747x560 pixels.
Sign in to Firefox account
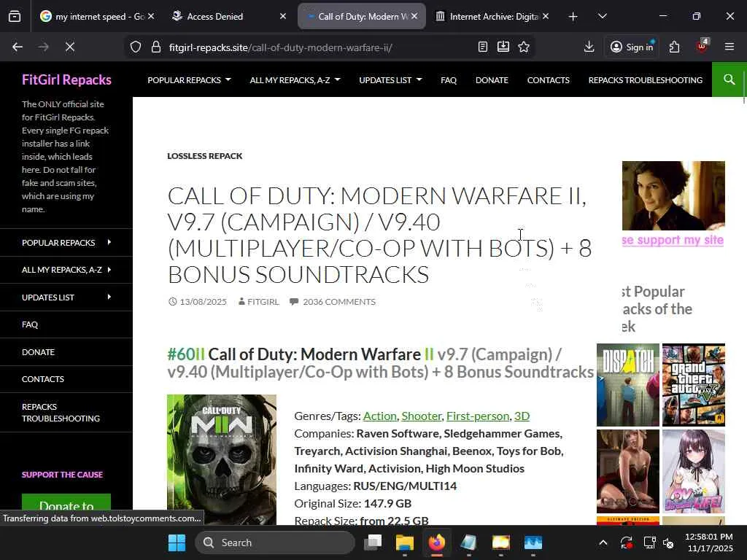632,47
